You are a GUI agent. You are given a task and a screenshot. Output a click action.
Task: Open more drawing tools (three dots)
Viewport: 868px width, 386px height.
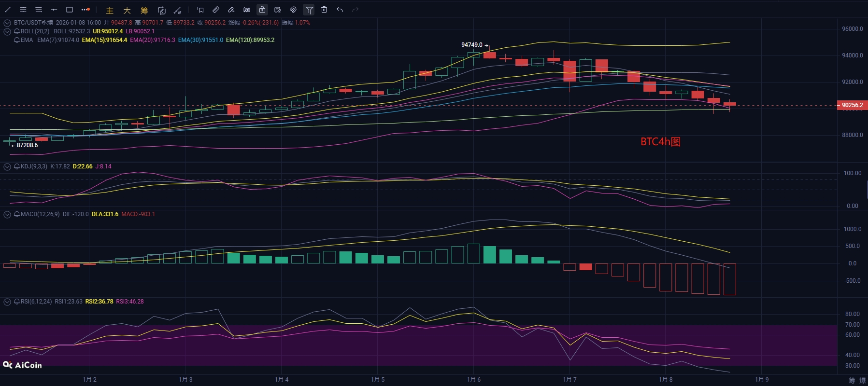(x=85, y=10)
